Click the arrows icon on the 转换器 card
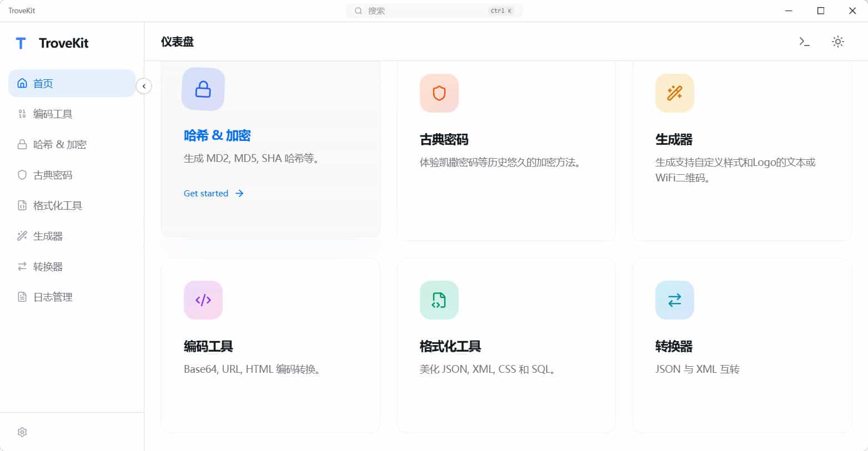 tap(674, 300)
